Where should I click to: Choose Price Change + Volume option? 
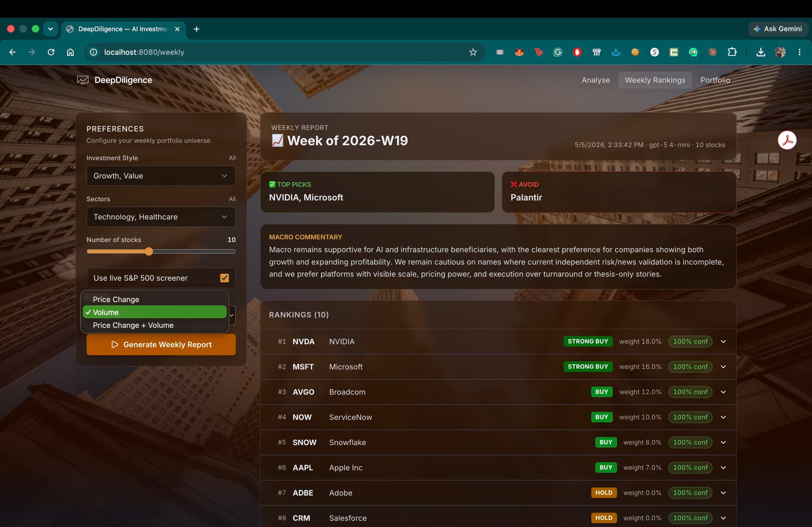[x=155, y=325]
